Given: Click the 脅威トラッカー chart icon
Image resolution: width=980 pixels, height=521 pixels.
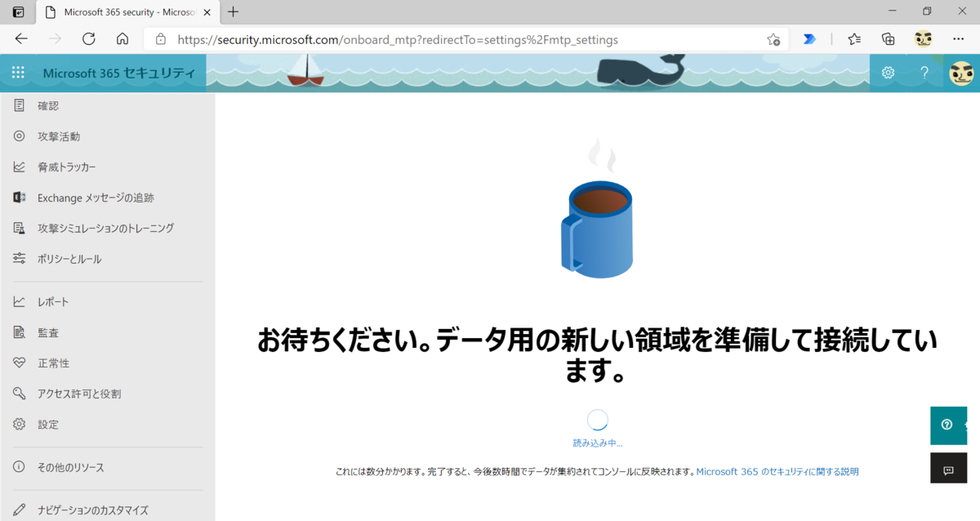Looking at the screenshot, I should (19, 167).
